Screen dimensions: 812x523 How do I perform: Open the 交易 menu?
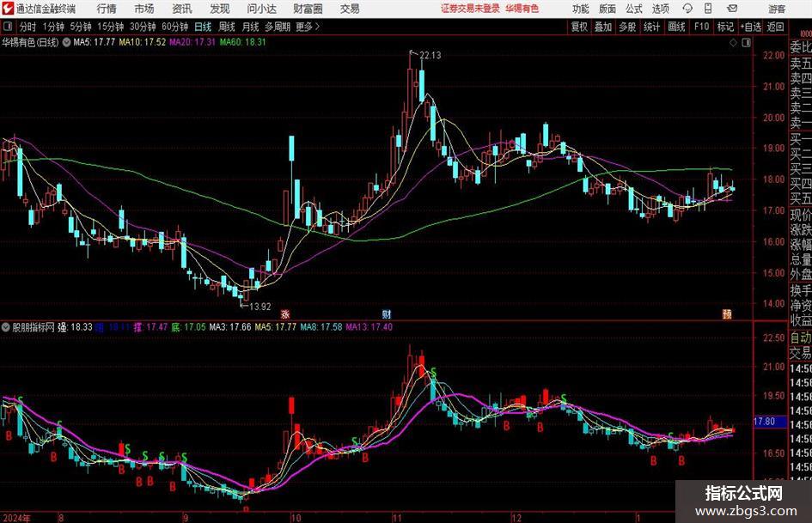point(350,9)
